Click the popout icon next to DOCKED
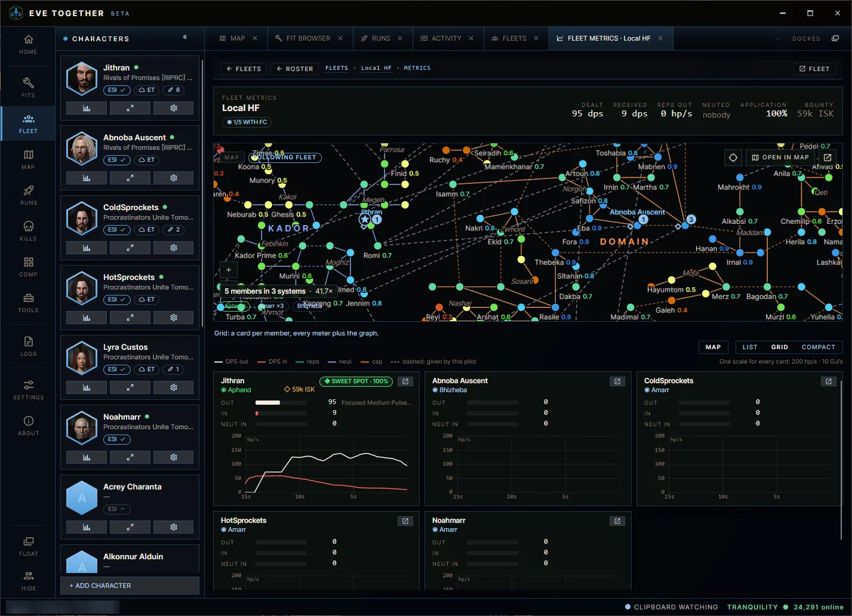852x616 pixels. coord(835,38)
